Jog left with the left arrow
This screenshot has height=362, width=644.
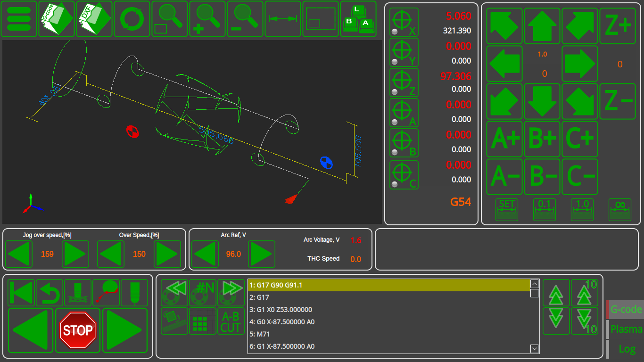pos(504,64)
